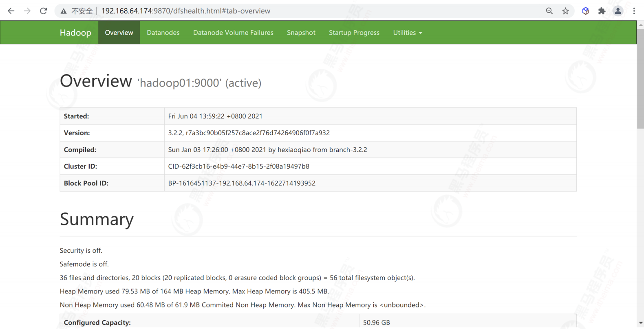Open the Datanodes tab
Viewport: 644px width, 329px height.
[163, 33]
